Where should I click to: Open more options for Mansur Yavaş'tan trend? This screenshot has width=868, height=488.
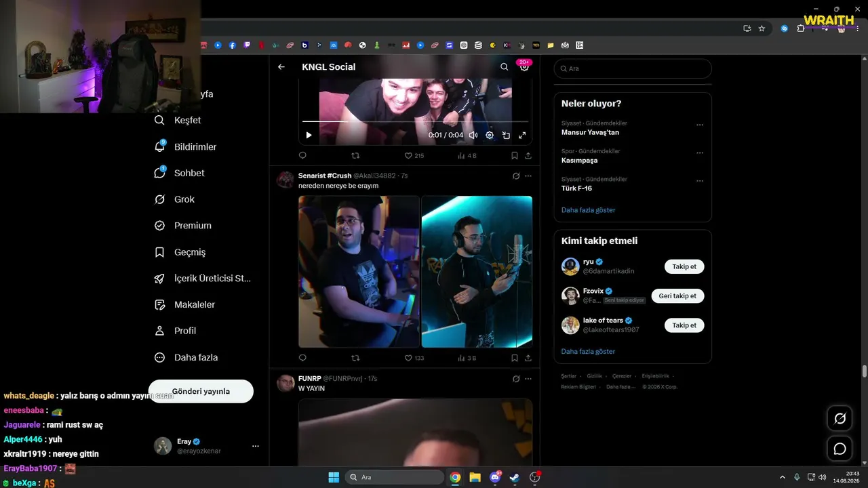pyautogui.click(x=700, y=125)
